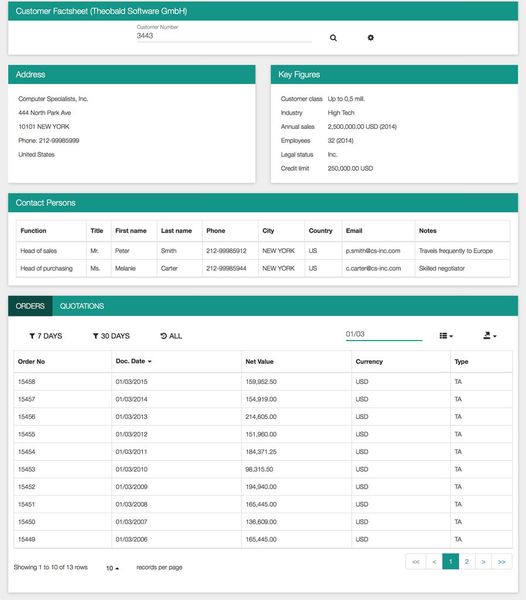Show ALL orders filter
Viewport: 526px width, 600px height.
tap(171, 336)
